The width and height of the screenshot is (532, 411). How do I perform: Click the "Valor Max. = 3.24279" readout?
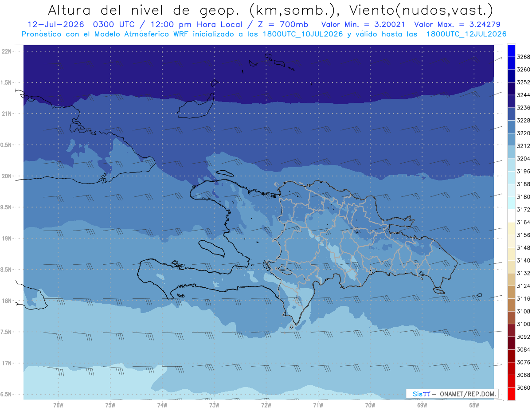point(458,24)
